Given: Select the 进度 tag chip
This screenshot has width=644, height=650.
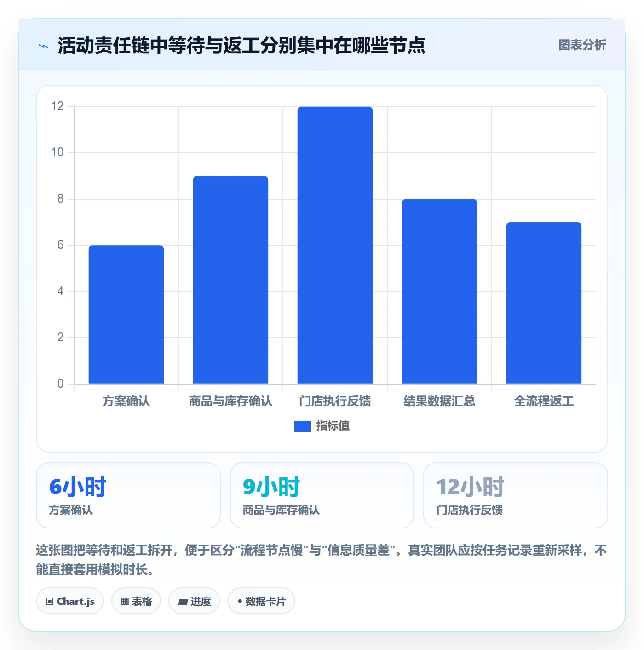Looking at the screenshot, I should 194,601.
